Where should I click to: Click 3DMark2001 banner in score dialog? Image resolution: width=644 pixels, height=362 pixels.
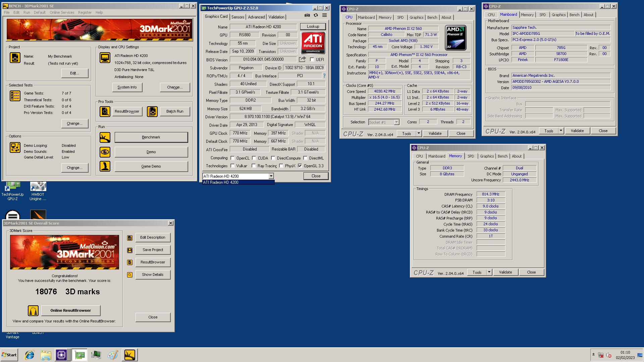pos(64,252)
